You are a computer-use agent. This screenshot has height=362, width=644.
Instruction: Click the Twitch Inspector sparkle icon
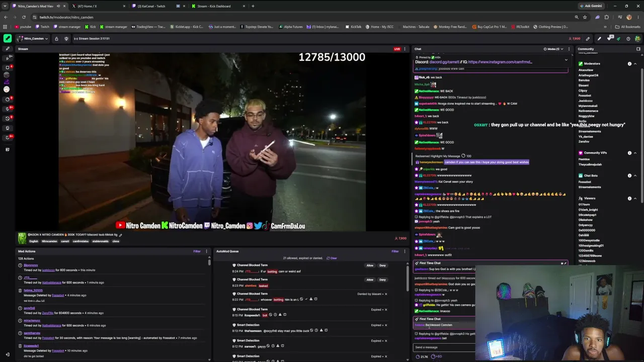618,39
